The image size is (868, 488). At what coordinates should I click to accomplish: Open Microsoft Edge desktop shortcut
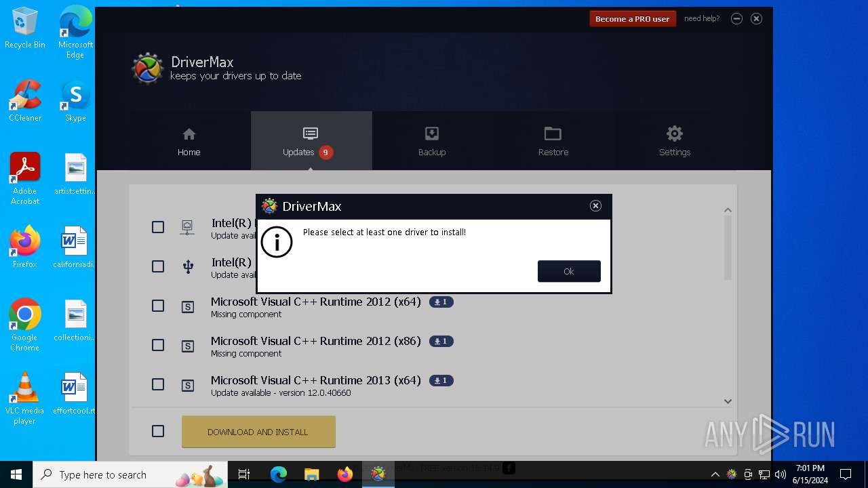75,33
